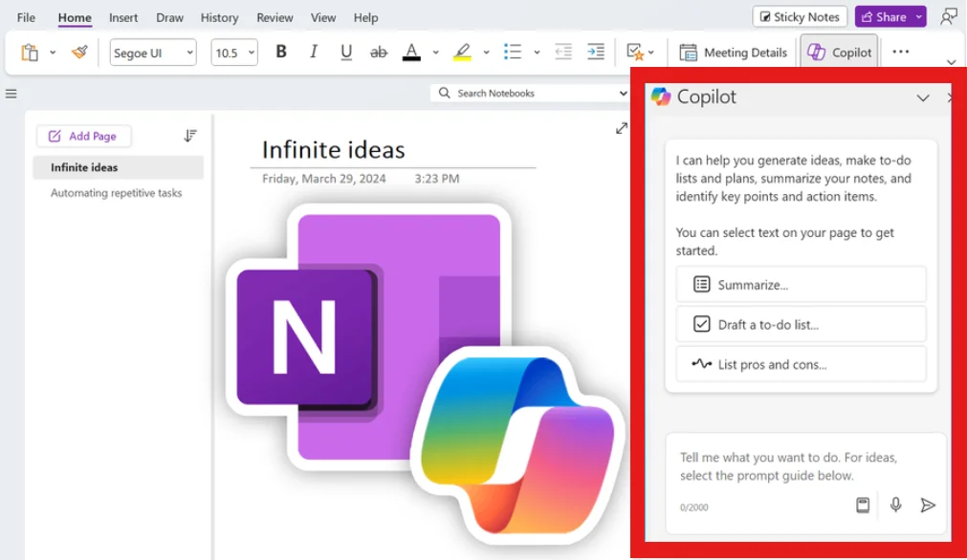This screenshot has height=560, width=967.
Task: Select the Infinite ideas page
Action: coord(118,167)
